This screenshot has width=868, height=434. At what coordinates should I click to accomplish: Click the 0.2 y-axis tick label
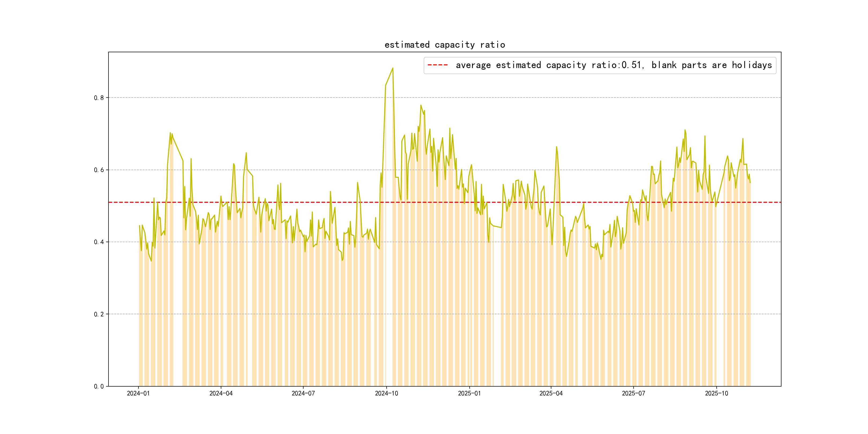click(99, 314)
